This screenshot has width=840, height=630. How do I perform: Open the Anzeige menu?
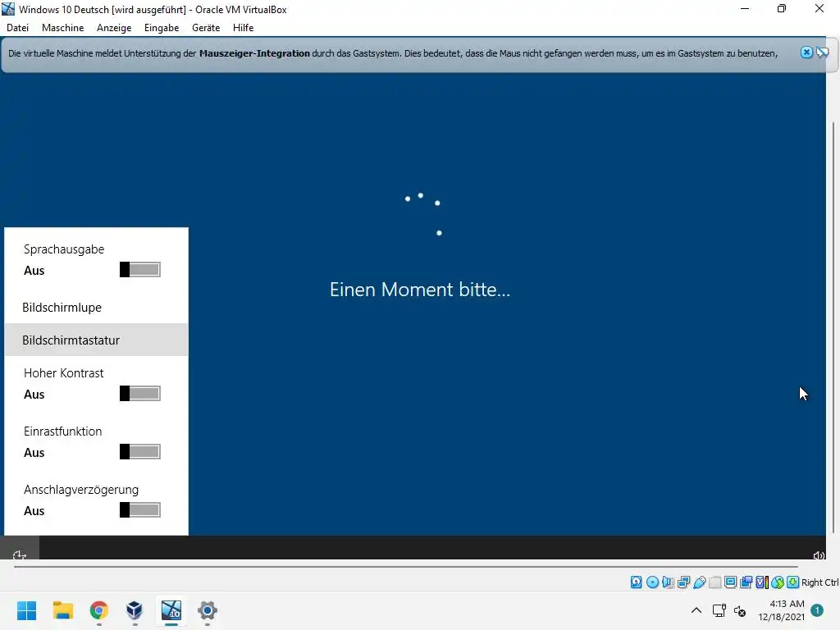tap(114, 28)
